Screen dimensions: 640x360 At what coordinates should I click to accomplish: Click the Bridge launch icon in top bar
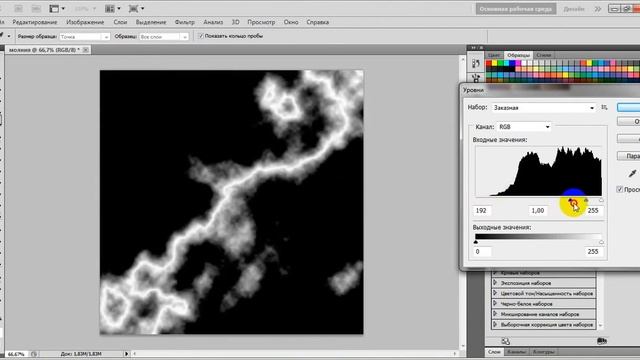click(18, 9)
